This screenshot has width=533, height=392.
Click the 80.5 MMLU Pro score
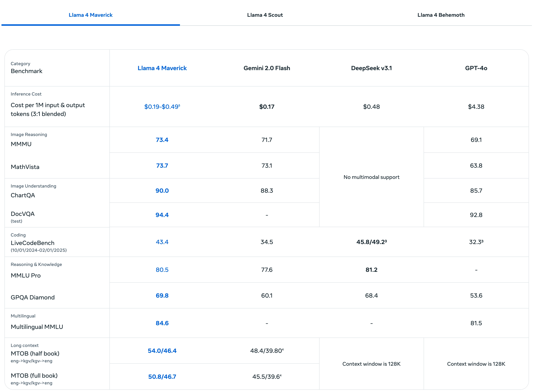[x=162, y=270]
